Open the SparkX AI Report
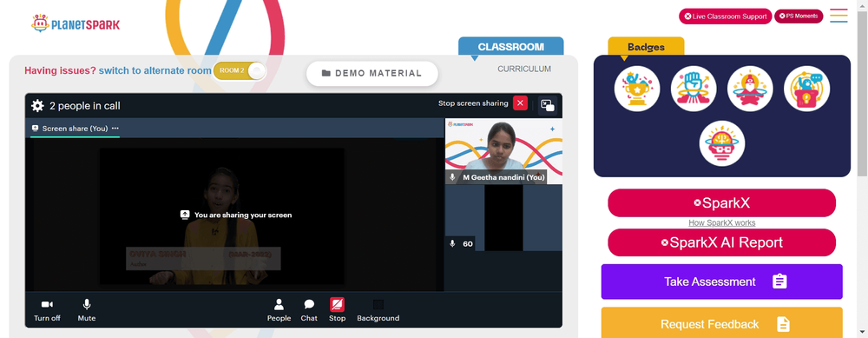 pos(722,242)
